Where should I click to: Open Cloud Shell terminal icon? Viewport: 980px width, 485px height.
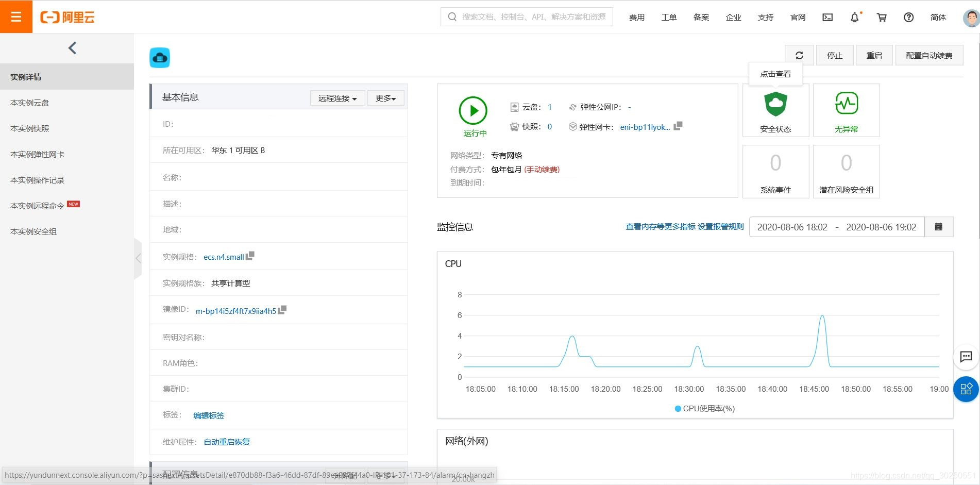click(827, 17)
